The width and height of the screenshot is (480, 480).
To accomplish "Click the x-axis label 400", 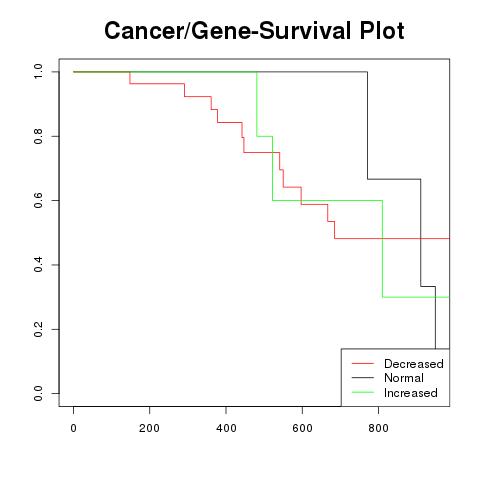I will [x=226, y=428].
